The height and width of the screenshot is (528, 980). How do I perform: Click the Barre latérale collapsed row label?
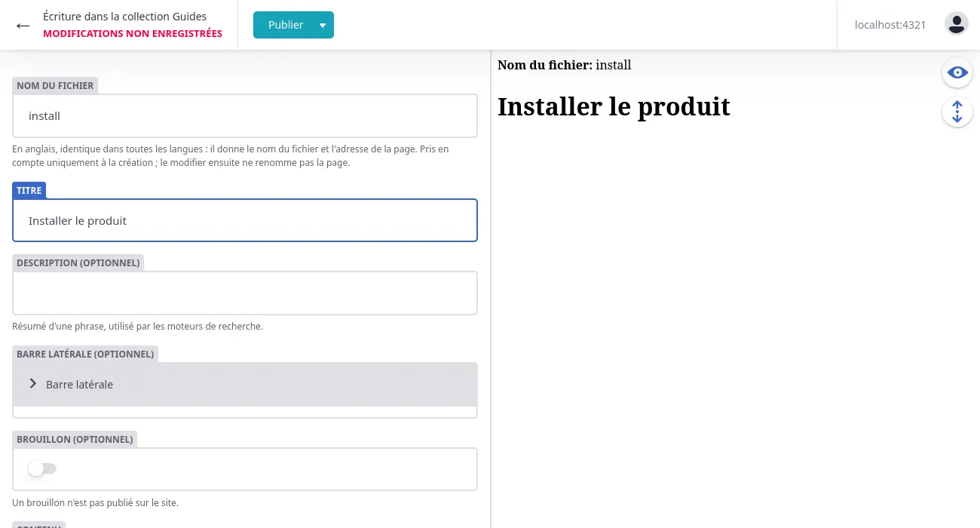click(79, 385)
